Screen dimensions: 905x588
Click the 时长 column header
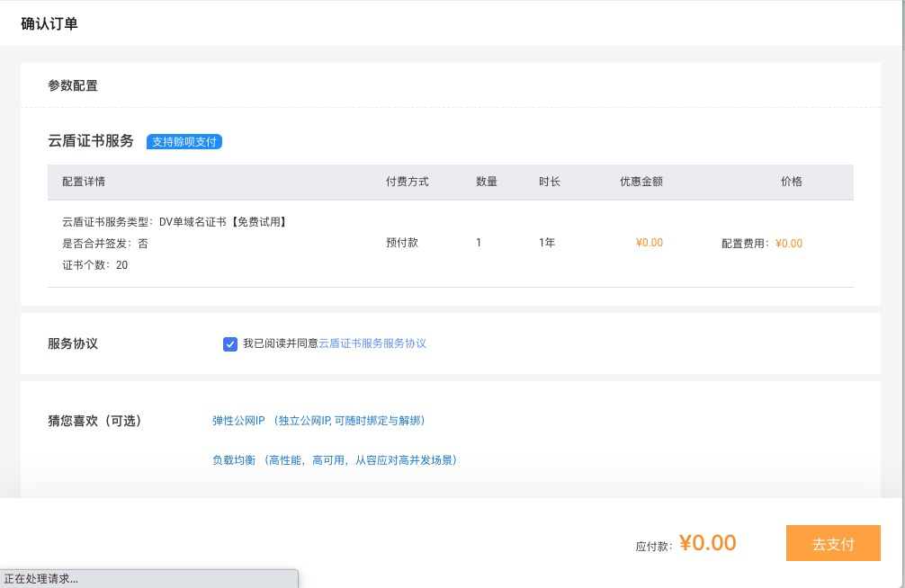pyautogui.click(x=549, y=182)
